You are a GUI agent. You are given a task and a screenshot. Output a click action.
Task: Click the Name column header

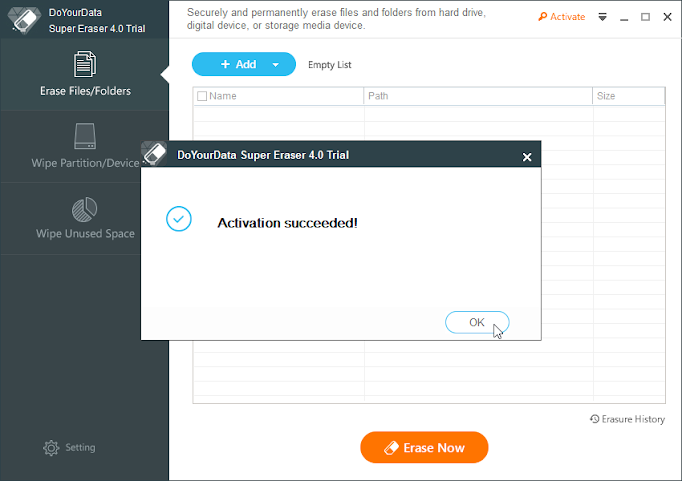(278, 96)
